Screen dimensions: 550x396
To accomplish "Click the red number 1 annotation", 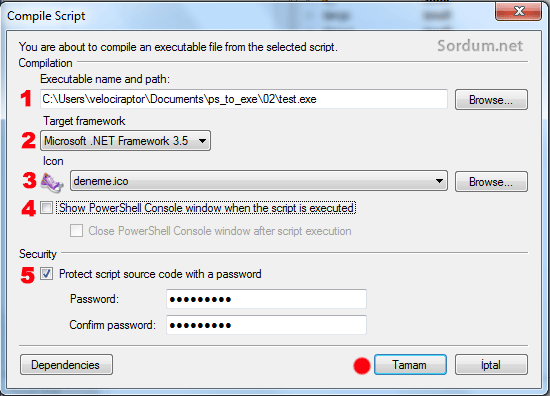I will click(x=26, y=99).
